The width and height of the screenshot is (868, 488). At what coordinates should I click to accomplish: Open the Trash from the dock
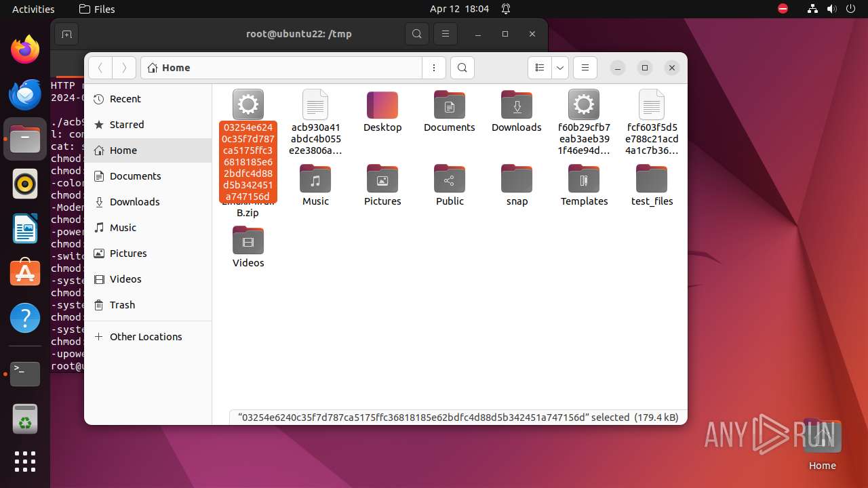click(x=25, y=419)
